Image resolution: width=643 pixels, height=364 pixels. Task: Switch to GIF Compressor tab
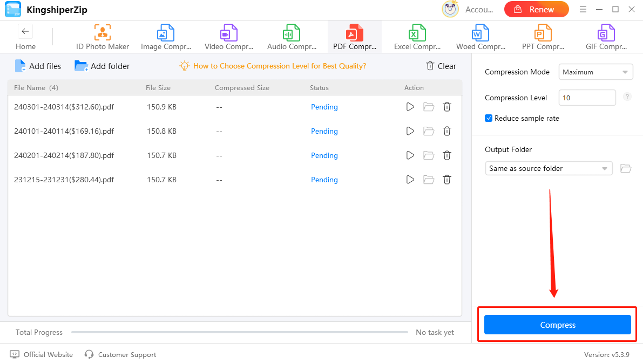tap(606, 37)
